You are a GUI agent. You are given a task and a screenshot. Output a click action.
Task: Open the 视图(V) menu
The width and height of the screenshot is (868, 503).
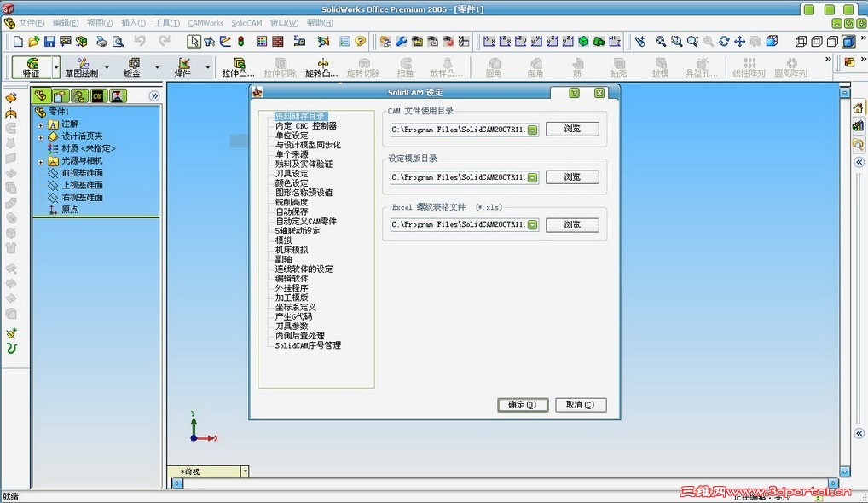100,23
